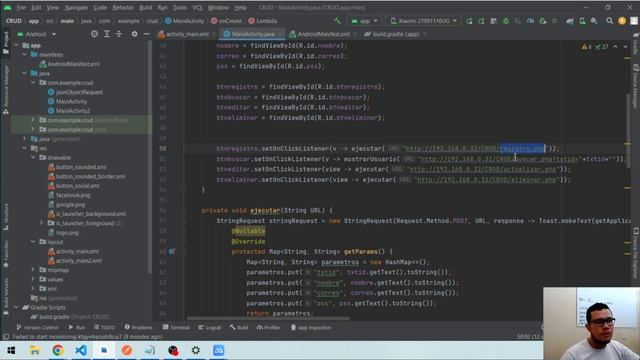Collapse the app module tree node
This screenshot has height=360, width=640.
16,45
